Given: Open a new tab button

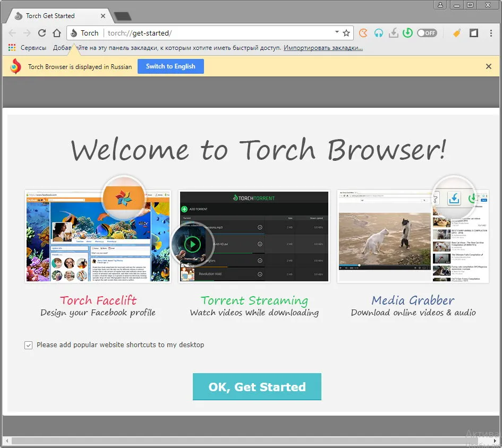Looking at the screenshot, I should coord(123,16).
